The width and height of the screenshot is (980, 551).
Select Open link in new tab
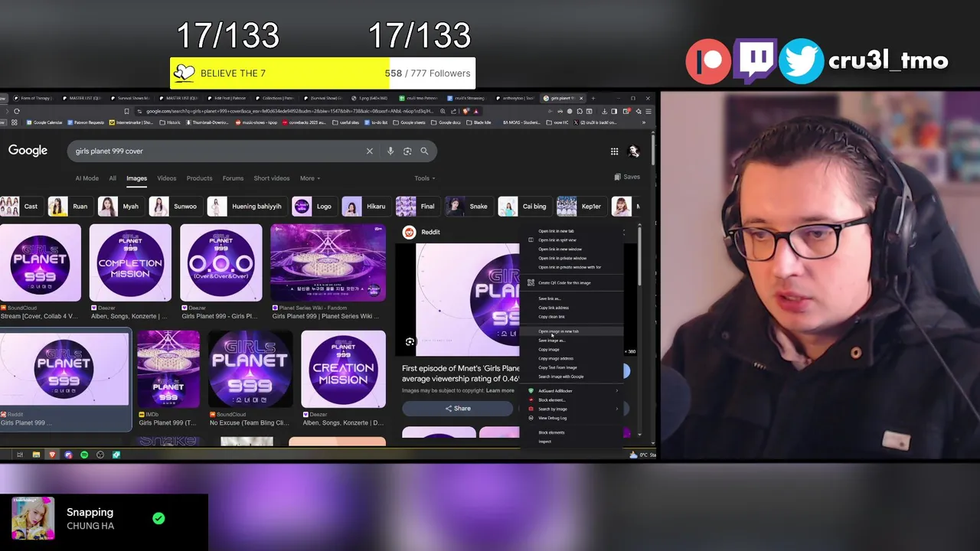[572, 230]
